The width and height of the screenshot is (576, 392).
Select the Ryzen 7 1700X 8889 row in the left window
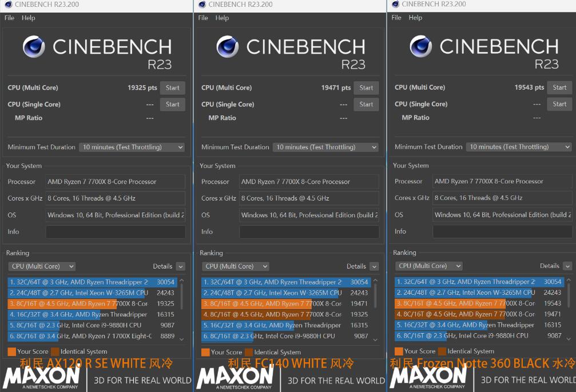(x=92, y=336)
